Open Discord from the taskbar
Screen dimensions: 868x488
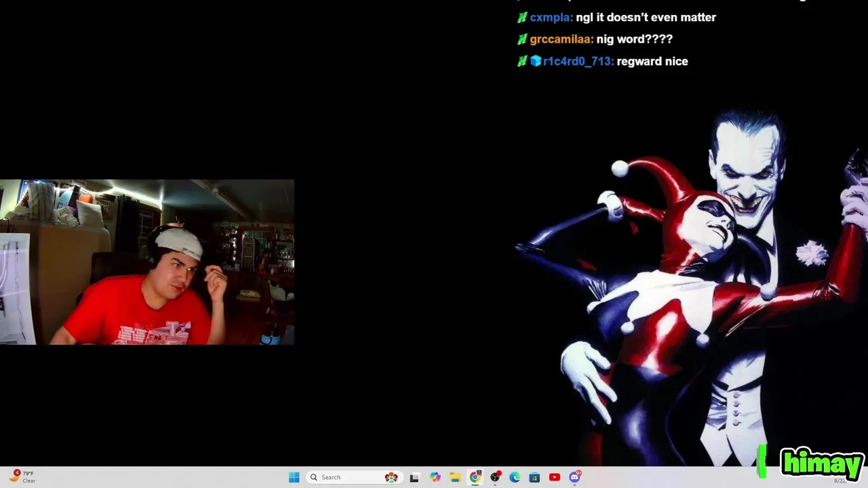click(x=575, y=477)
